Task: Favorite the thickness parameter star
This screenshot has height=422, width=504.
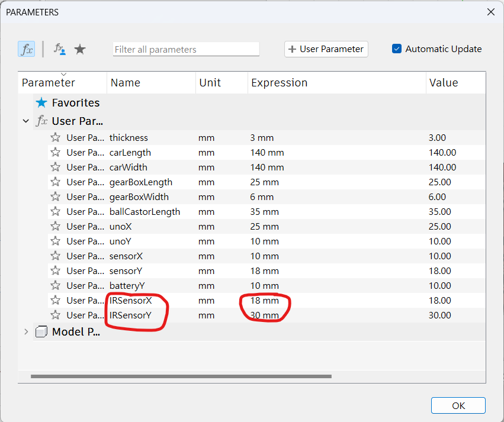Action: tap(55, 137)
